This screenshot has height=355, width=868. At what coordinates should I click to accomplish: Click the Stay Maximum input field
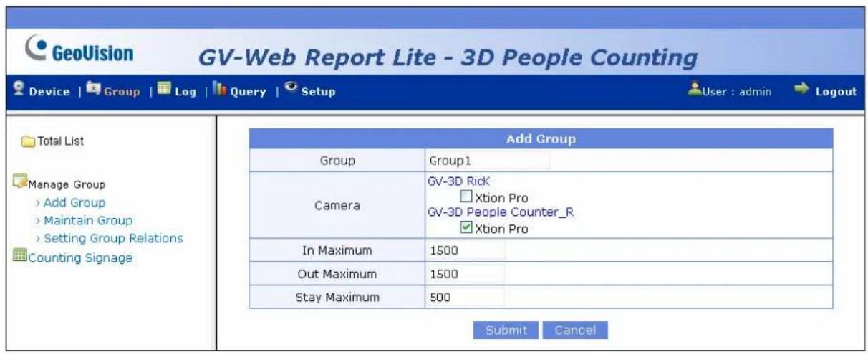pos(466,296)
